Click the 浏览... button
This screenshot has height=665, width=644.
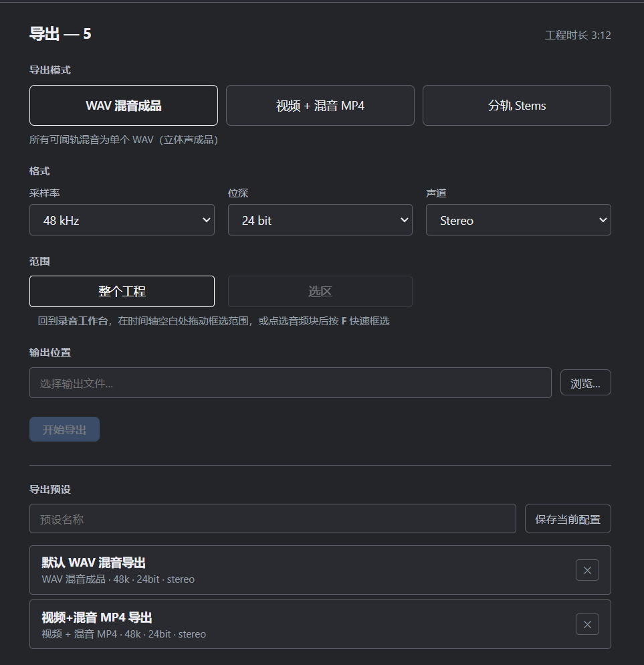click(586, 383)
